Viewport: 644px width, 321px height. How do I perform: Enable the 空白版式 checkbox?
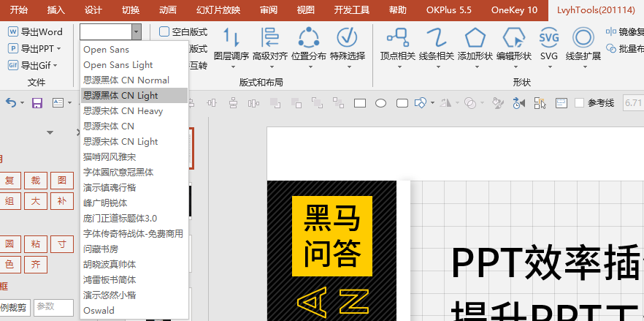tap(164, 31)
